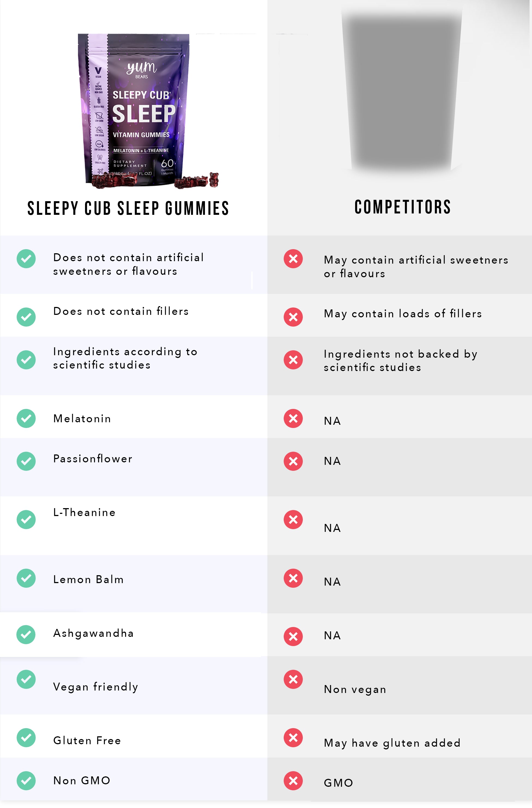Click the red X beside Non vegan
This screenshot has width=532, height=808.
tap(293, 679)
